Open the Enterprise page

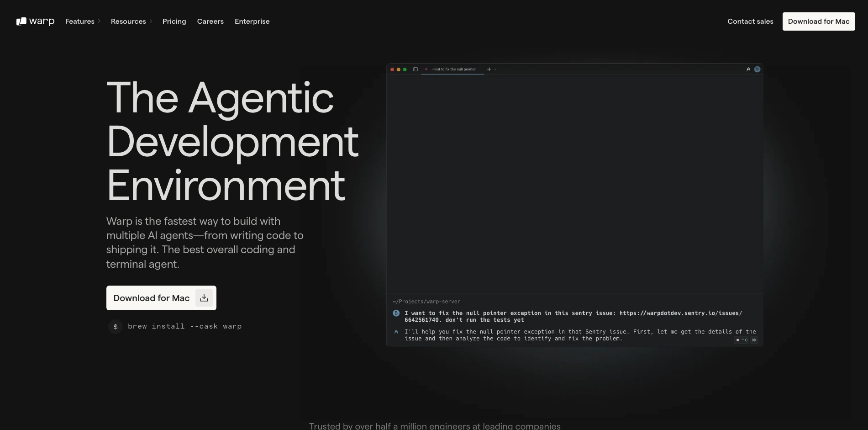252,21
